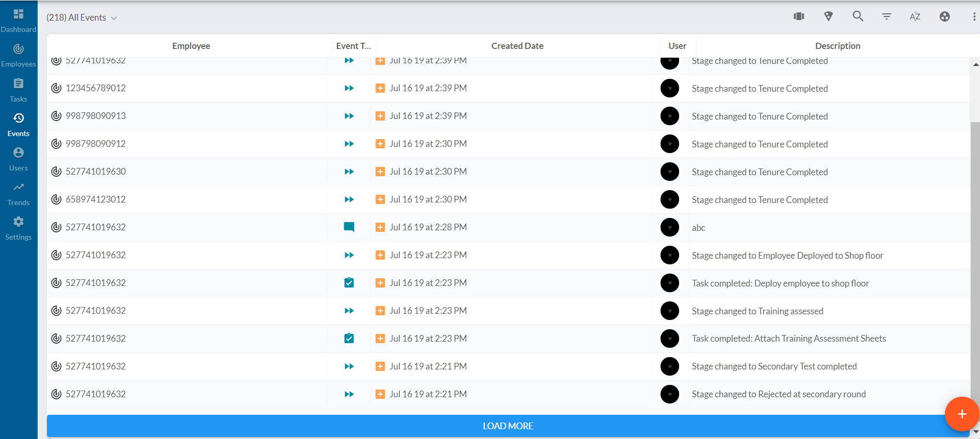Open employee 123456789012
The width and height of the screenshot is (980, 439).
click(x=95, y=88)
